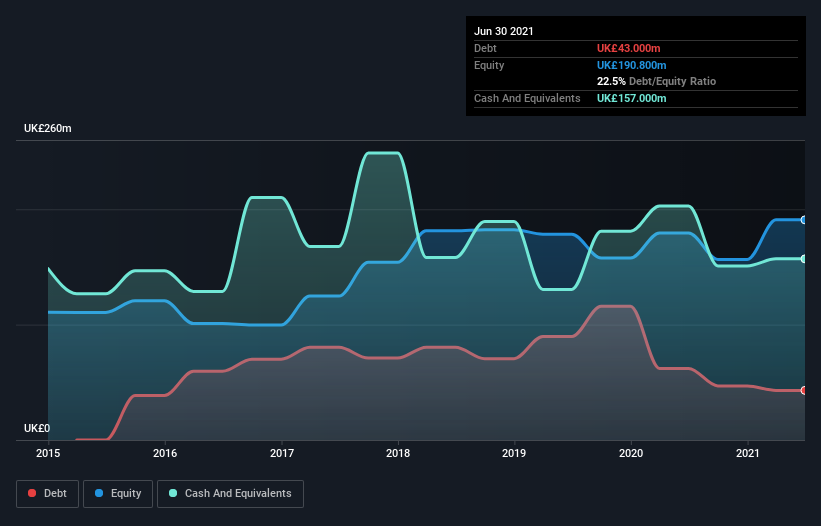The height and width of the screenshot is (526, 821).
Task: Click the red Debt legend dot
Action: point(32,493)
